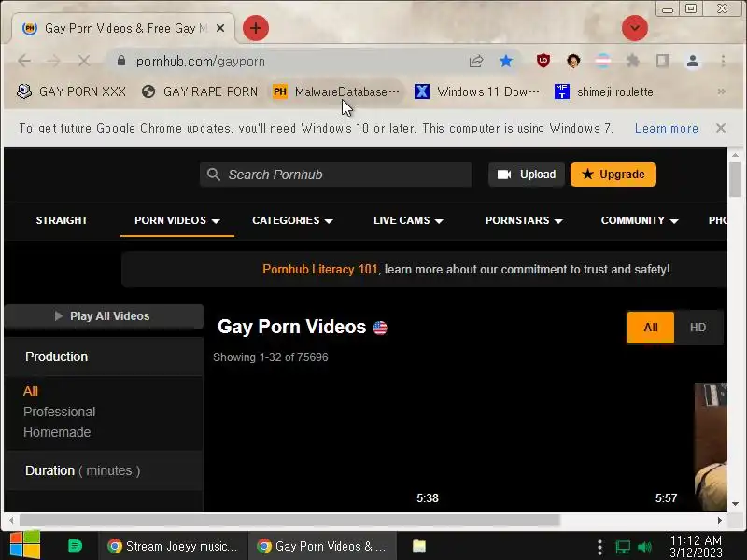Open the Windows Start button

click(x=25, y=545)
